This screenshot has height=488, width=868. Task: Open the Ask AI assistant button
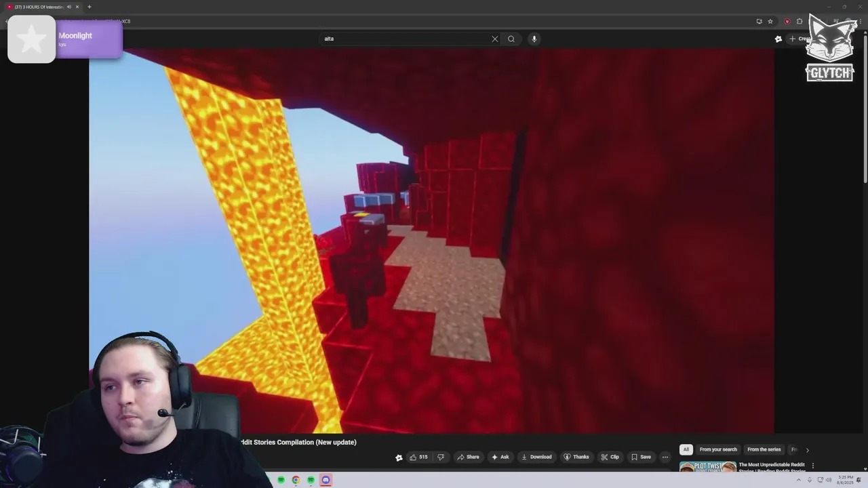tap(500, 457)
